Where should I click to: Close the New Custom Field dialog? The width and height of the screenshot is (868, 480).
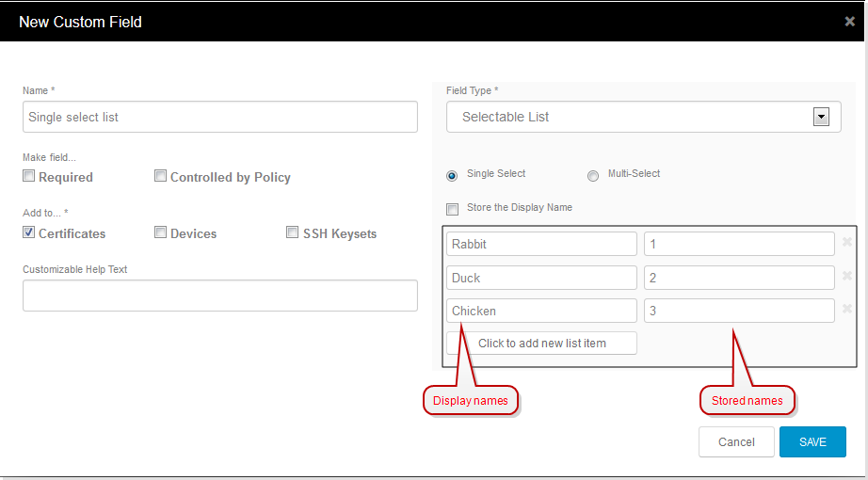point(850,21)
